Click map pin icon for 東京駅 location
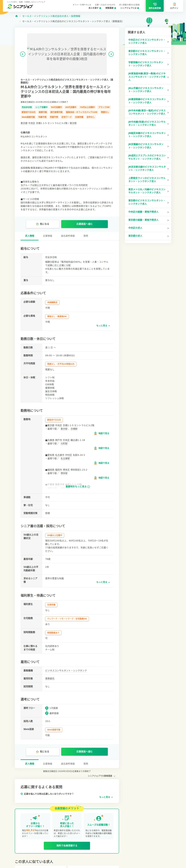This screenshot has height=868, width=186. (95, 433)
